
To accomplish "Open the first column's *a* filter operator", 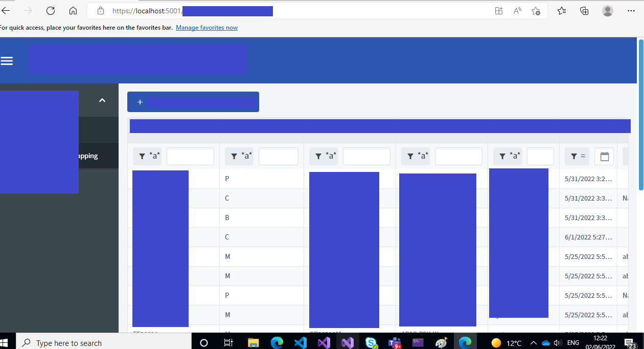I will point(147,157).
